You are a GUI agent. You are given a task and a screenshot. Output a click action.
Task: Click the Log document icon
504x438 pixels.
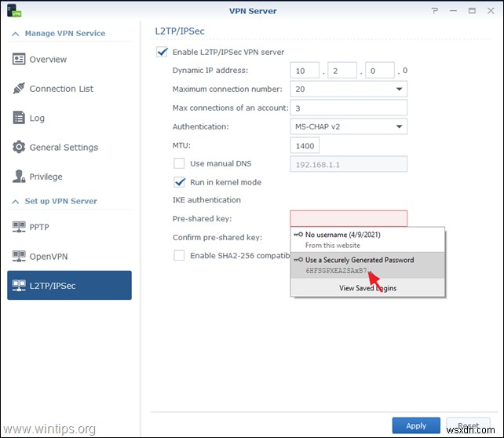[x=19, y=118]
